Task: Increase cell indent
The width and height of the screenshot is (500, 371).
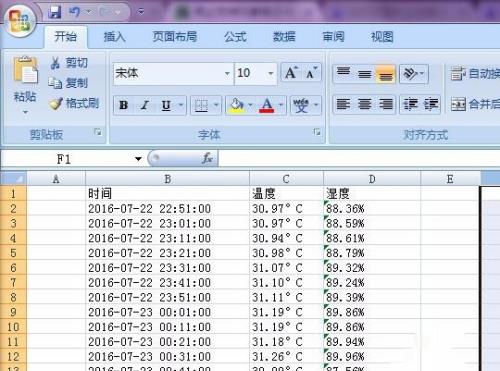Action: click(x=431, y=104)
